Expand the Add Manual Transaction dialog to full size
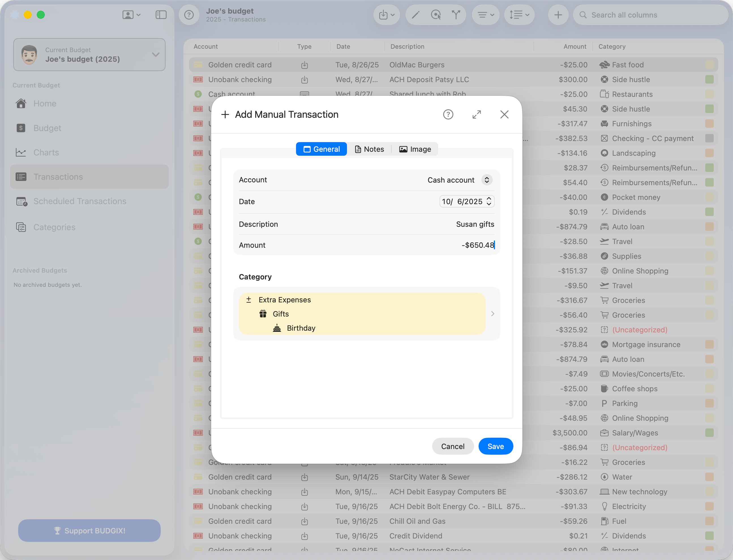733x560 pixels. (477, 114)
